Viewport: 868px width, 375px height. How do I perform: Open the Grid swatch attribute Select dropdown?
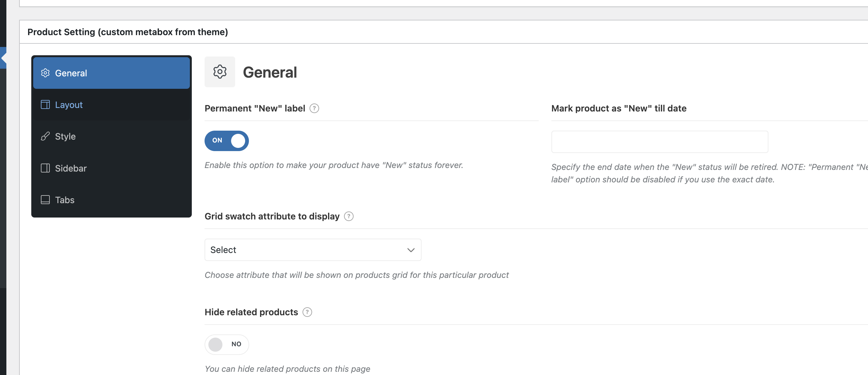point(312,250)
